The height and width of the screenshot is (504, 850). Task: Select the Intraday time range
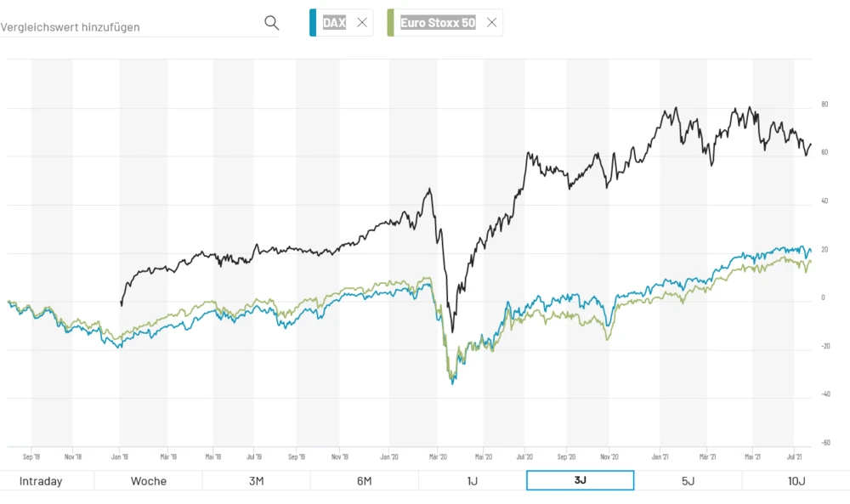click(x=41, y=481)
